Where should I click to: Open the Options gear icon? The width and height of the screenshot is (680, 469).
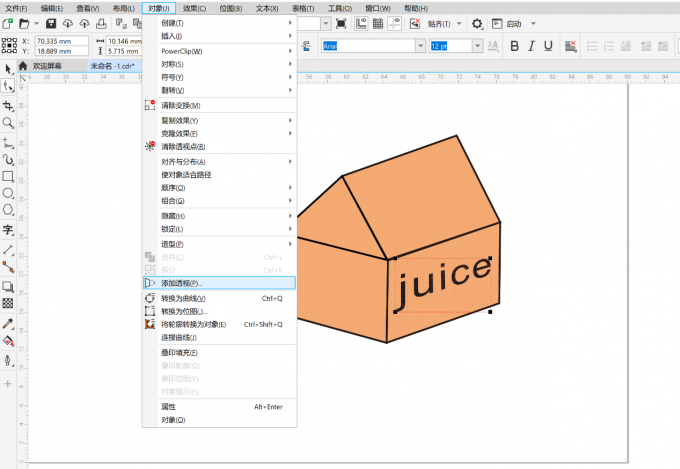tap(477, 23)
